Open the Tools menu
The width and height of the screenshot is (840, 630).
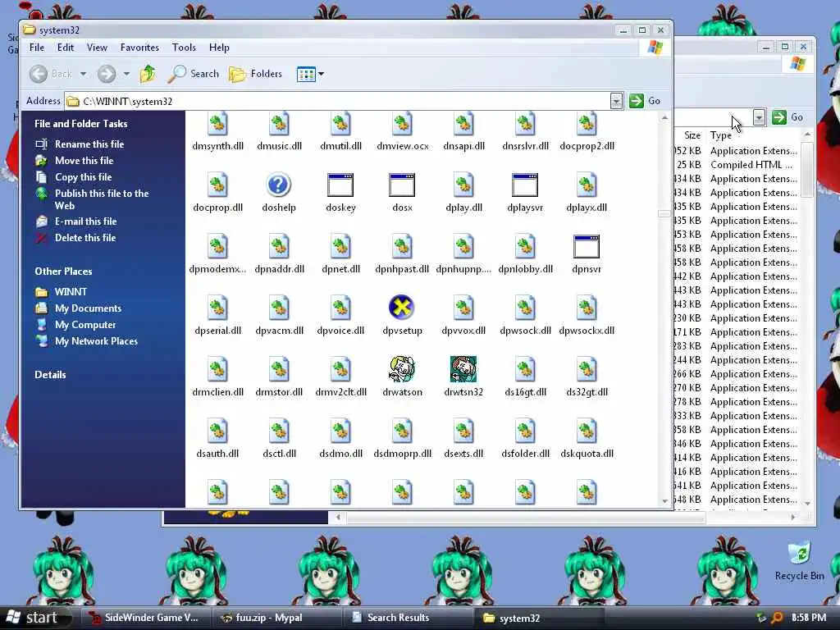pyautogui.click(x=184, y=48)
